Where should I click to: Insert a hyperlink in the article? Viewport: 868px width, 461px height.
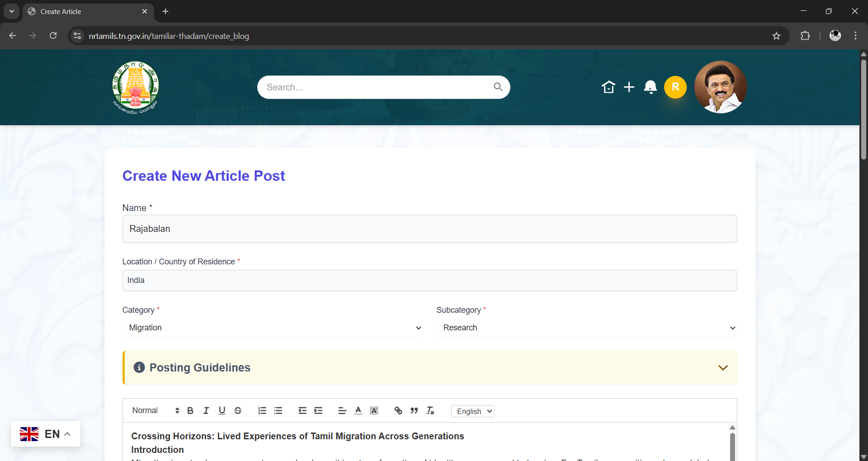tap(398, 410)
